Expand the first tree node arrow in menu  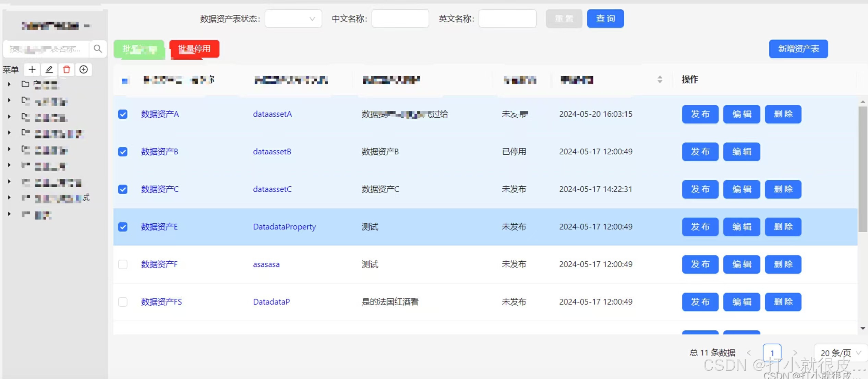(9, 84)
